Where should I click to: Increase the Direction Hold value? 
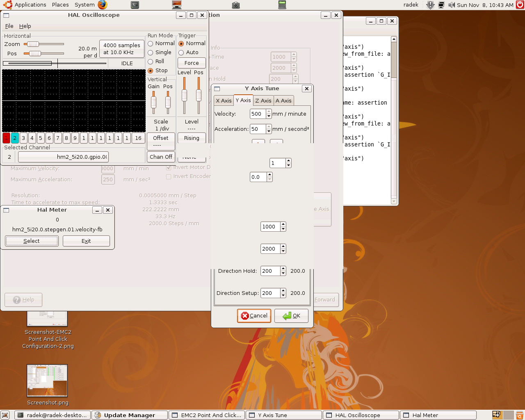[283, 269]
